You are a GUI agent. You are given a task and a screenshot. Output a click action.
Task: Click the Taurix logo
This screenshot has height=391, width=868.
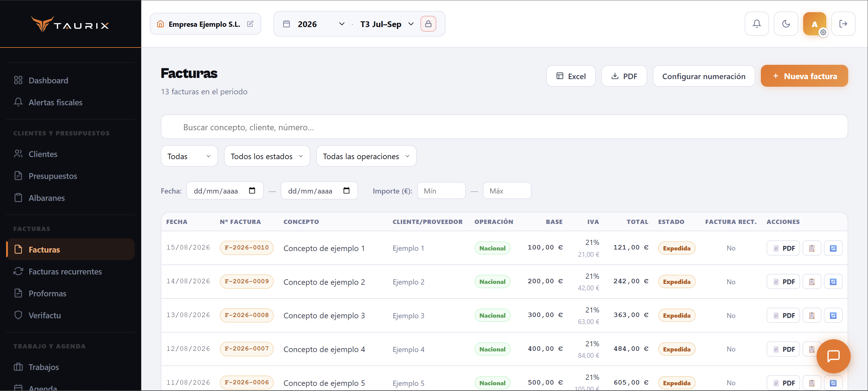(x=70, y=25)
